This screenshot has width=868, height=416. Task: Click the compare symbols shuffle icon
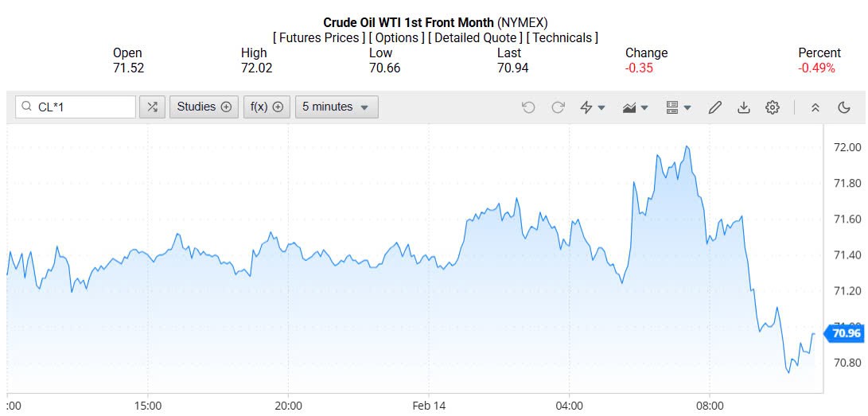coord(152,107)
